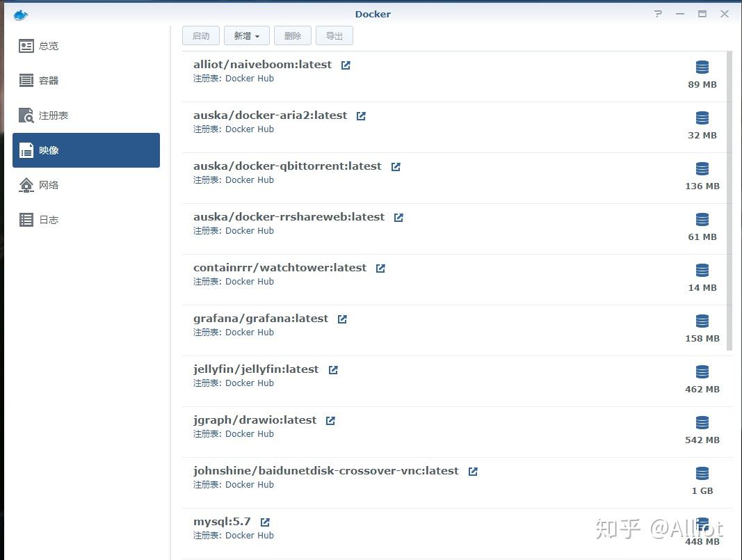View the 日志 (Log) section
The image size is (742, 560).
(x=49, y=220)
